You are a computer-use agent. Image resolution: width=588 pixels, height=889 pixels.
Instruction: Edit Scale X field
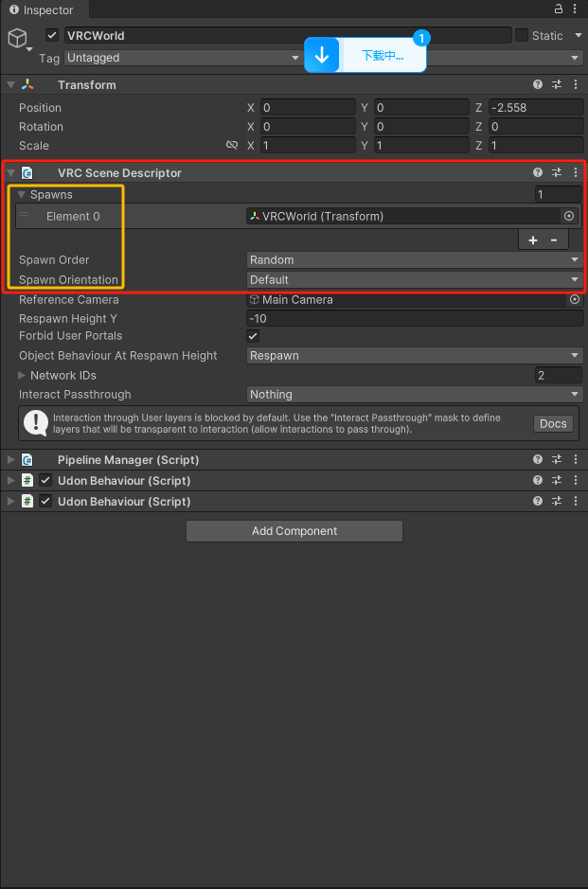pos(308,145)
